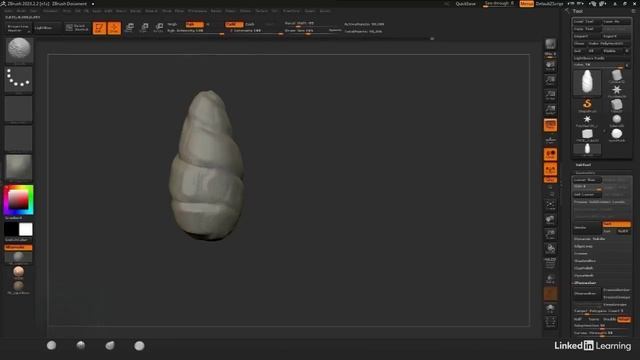Click the color picker square
Viewport: 640px width, 360px height.
click(x=19, y=200)
